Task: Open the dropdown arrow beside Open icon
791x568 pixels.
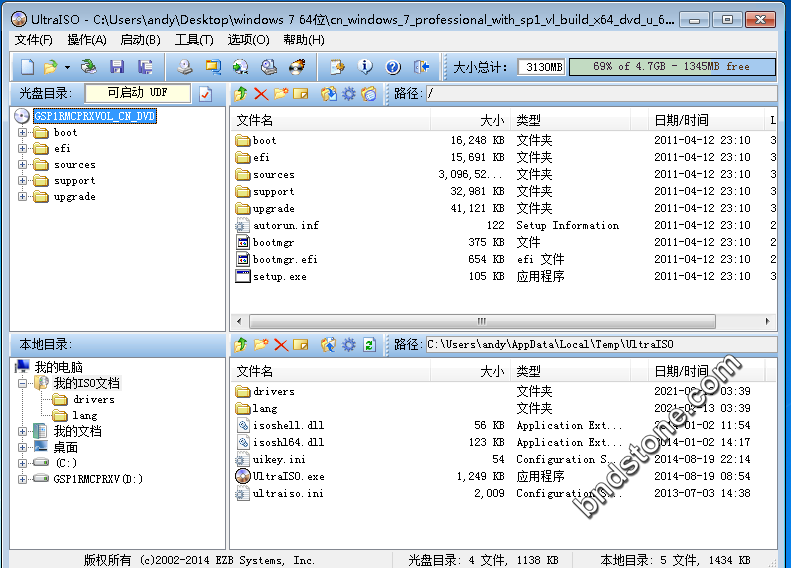Action: pyautogui.click(x=67, y=67)
